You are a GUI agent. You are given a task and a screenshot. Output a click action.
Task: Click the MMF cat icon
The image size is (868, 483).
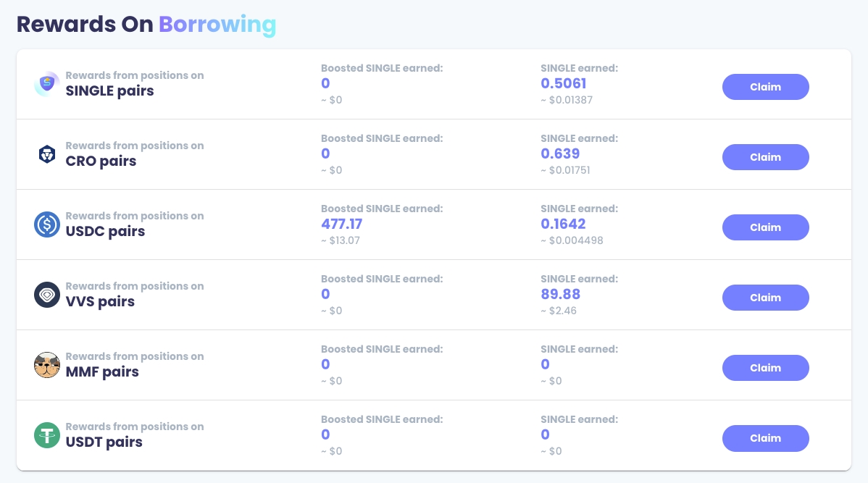click(x=47, y=365)
